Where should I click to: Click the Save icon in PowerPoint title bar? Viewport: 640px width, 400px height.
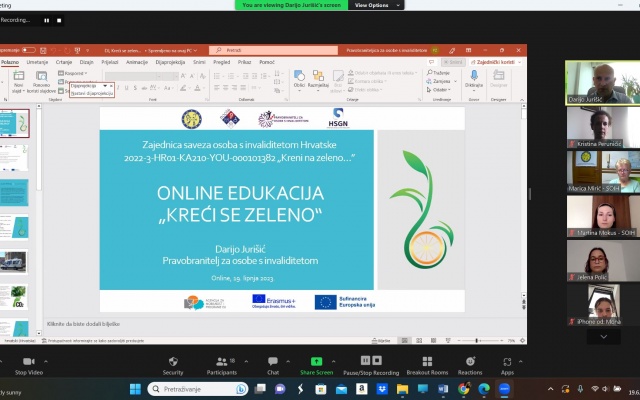pyautogui.click(x=43, y=51)
